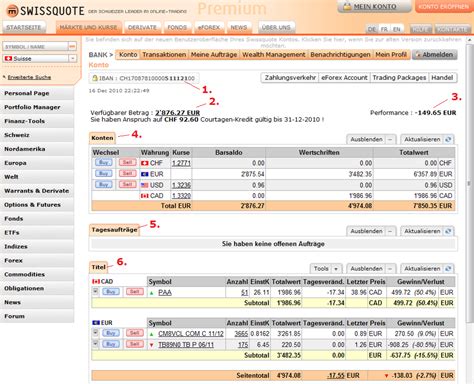
Task: Open the PAA symbol link
Action: click(x=165, y=292)
